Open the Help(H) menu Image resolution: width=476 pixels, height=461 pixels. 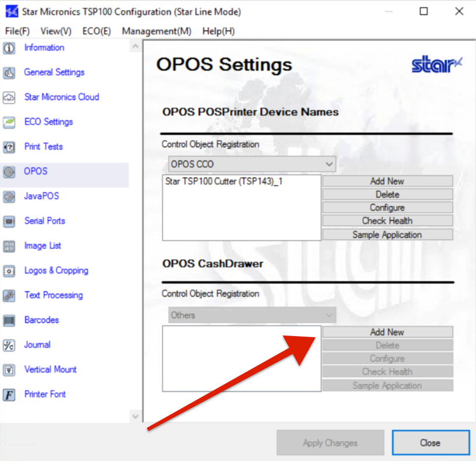(x=219, y=32)
